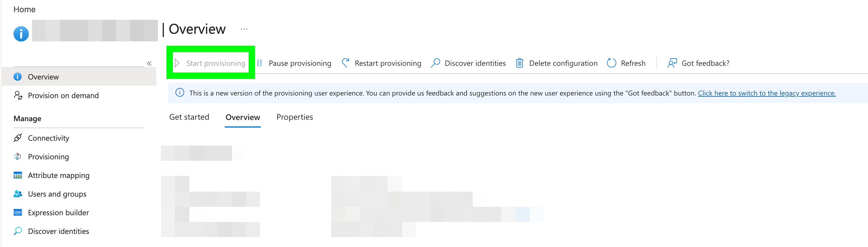
Task: Click the Refresh circular arrow icon
Action: 611,63
